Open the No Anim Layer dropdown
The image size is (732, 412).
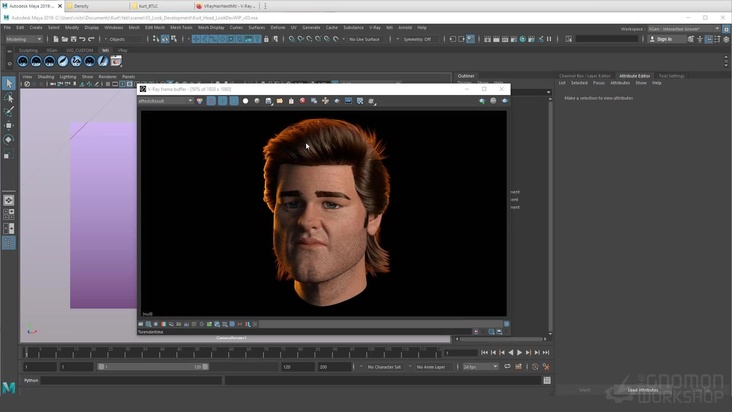point(430,367)
